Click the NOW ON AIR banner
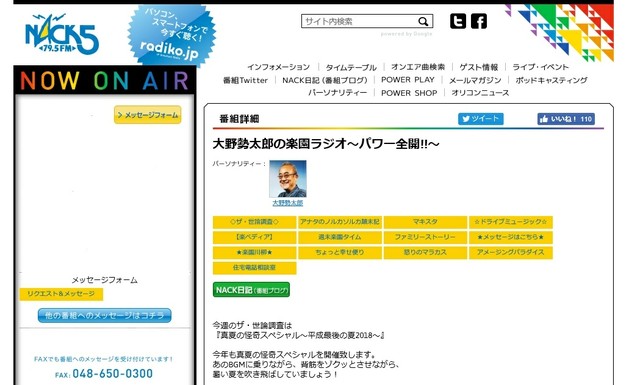The width and height of the screenshot is (640, 385). (x=104, y=80)
